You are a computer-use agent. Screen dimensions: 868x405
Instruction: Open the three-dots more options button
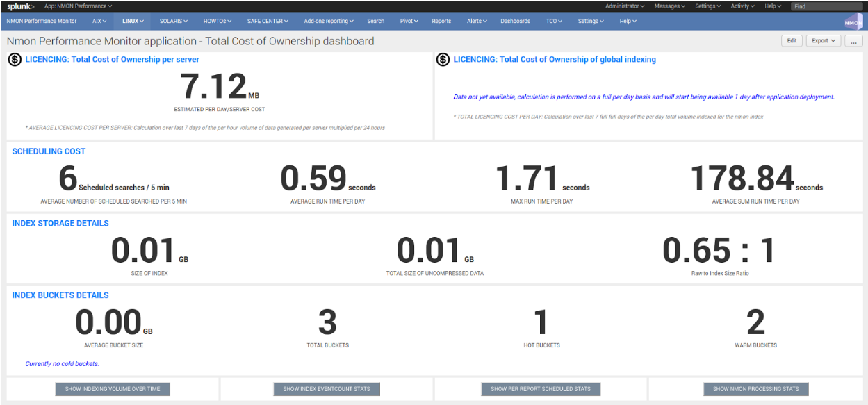click(x=853, y=41)
